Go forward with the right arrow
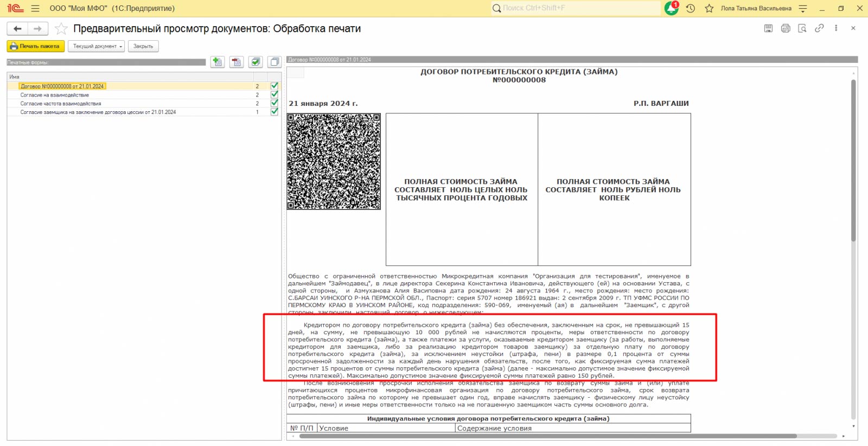 tap(38, 29)
